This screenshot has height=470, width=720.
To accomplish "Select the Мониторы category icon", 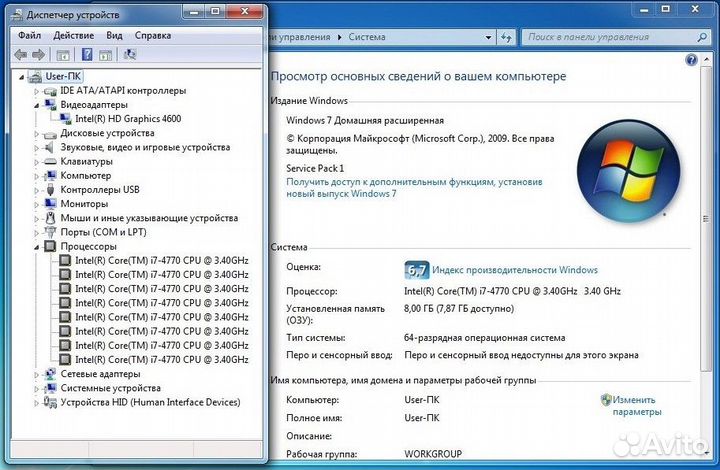I will (x=50, y=204).
